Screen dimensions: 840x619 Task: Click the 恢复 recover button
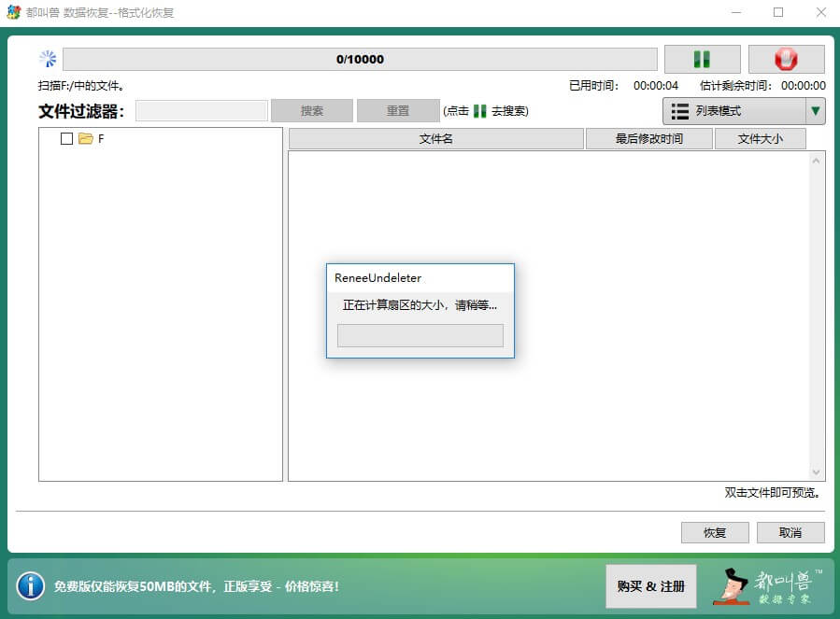[715, 533]
